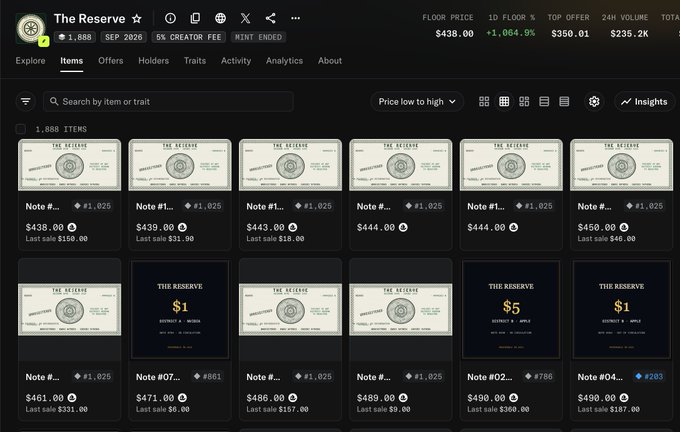This screenshot has height=432, width=680.
Task: Open the note listed at $461.00
Action: [x=69, y=339]
